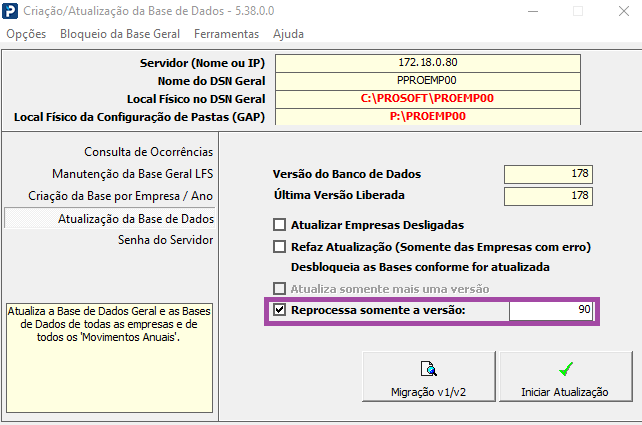Click the Nome do DSN Geral field PPROEMP00
The width and height of the screenshot is (642, 425).
click(x=428, y=81)
